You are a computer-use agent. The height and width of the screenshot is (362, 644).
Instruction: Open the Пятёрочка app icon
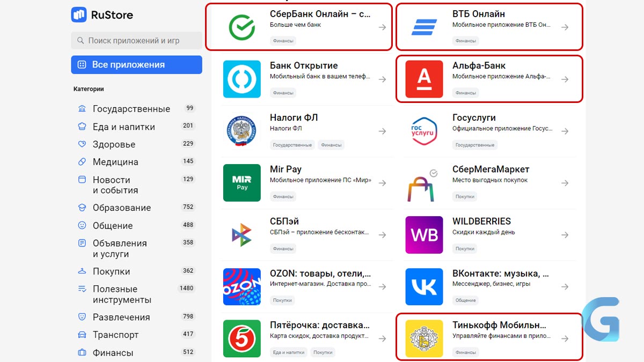(242, 339)
